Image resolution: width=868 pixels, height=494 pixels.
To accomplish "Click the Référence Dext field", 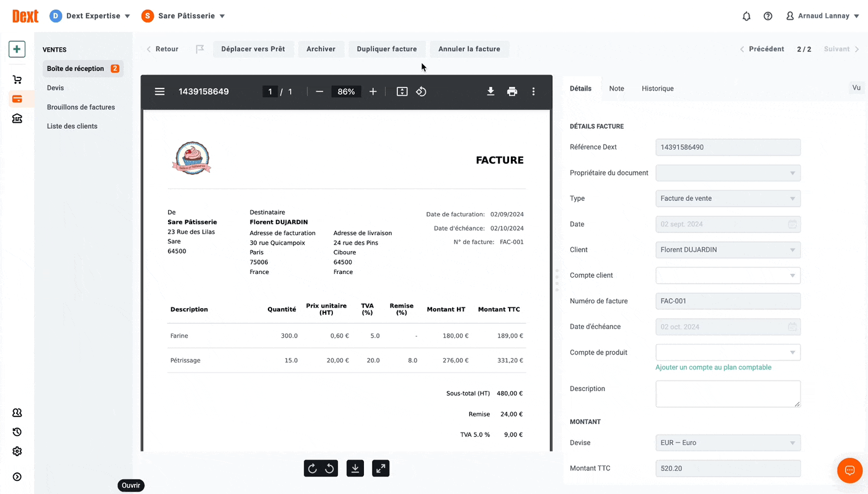I will [728, 148].
